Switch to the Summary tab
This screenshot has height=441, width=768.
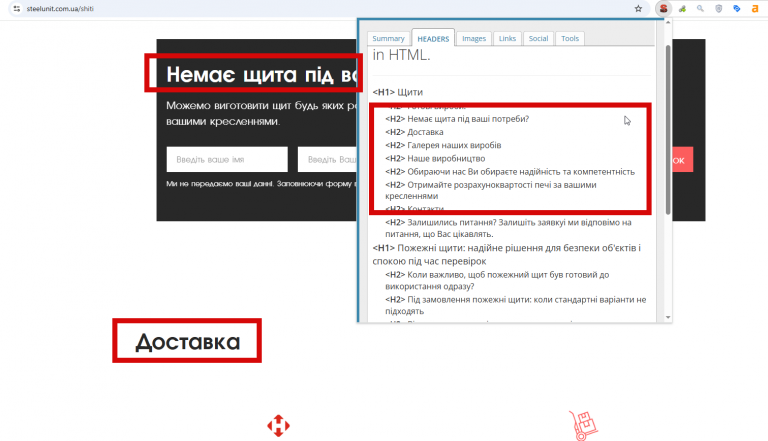pyautogui.click(x=388, y=38)
